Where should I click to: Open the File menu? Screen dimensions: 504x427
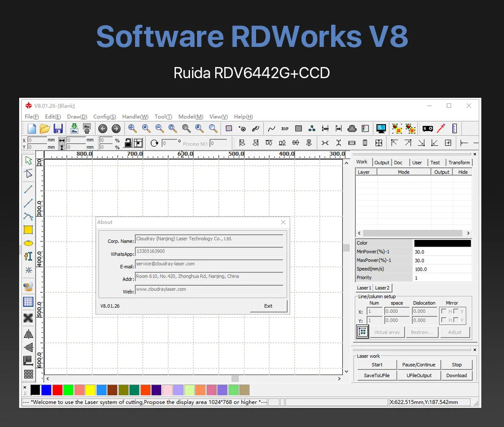pyautogui.click(x=32, y=117)
